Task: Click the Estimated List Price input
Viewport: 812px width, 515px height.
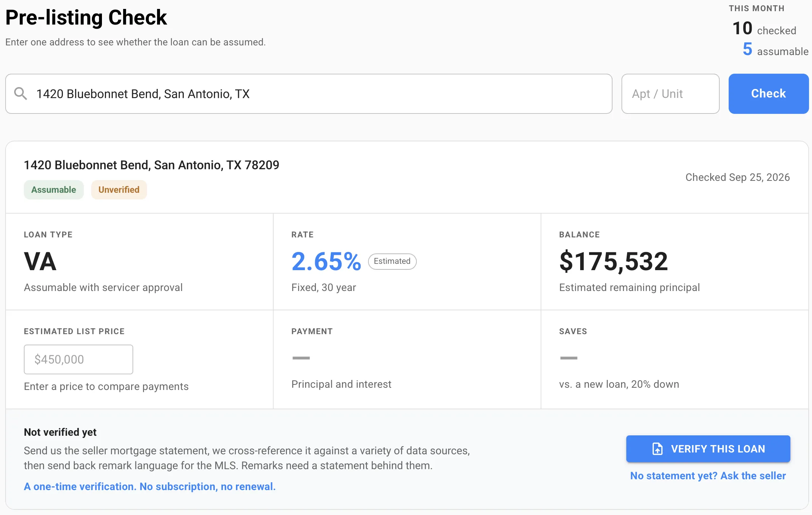Action: pyautogui.click(x=79, y=359)
